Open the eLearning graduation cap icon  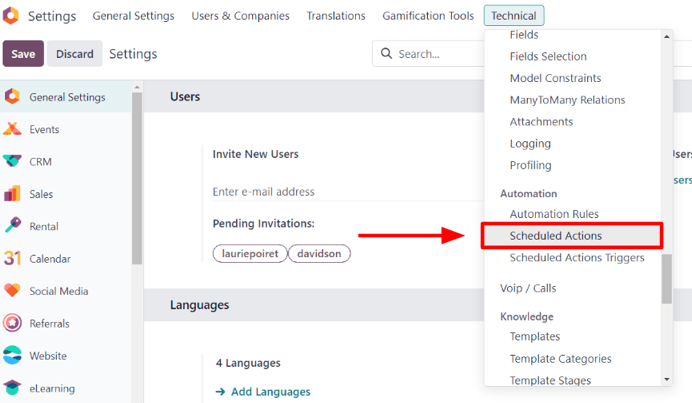pos(12,388)
